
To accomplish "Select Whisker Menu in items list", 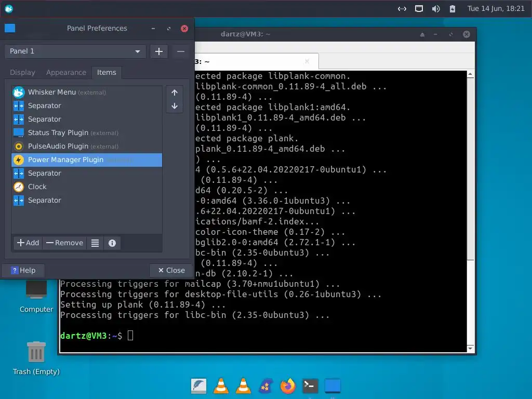I will click(87, 92).
